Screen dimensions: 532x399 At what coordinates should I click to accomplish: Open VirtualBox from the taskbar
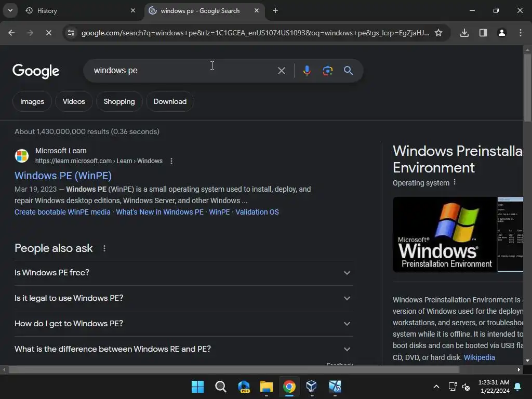pos(312,387)
